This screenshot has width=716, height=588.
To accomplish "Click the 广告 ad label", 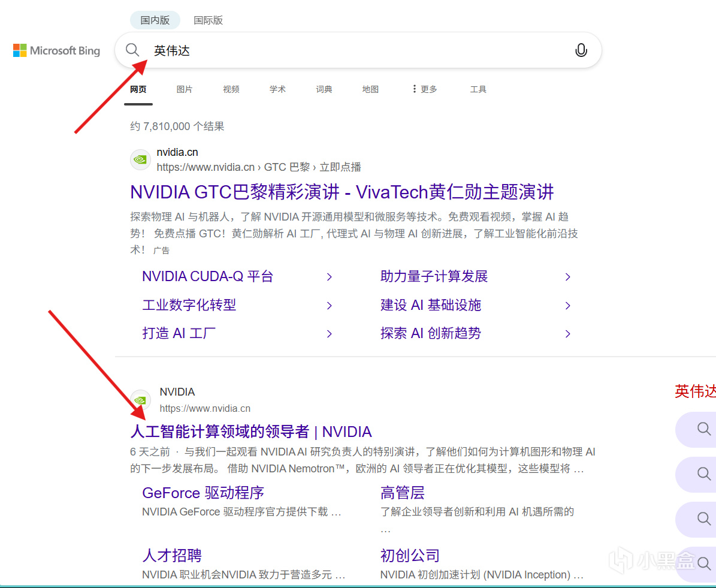I will (x=161, y=251).
